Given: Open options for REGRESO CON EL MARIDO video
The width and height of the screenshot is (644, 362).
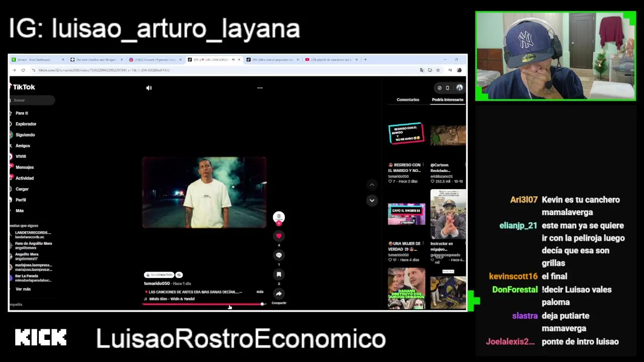Looking at the screenshot, I should pyautogui.click(x=423, y=165).
